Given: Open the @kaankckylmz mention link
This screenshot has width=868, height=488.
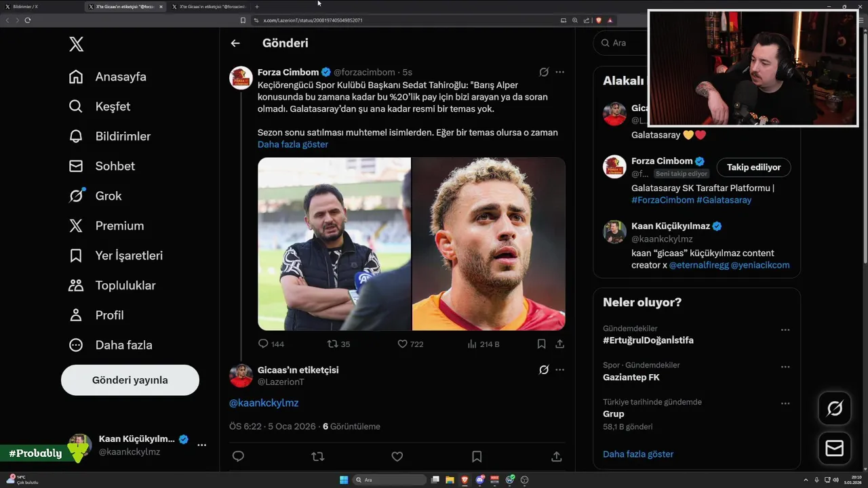Looking at the screenshot, I should (x=264, y=403).
